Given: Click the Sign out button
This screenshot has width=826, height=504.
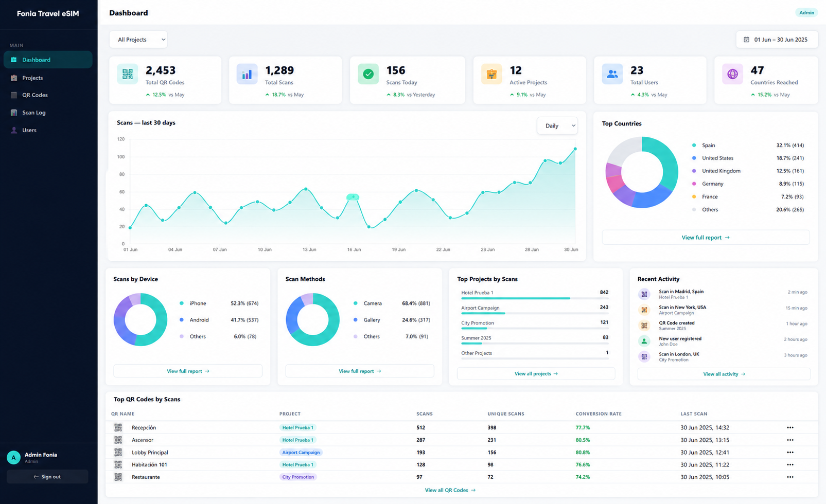Looking at the screenshot, I should point(47,477).
